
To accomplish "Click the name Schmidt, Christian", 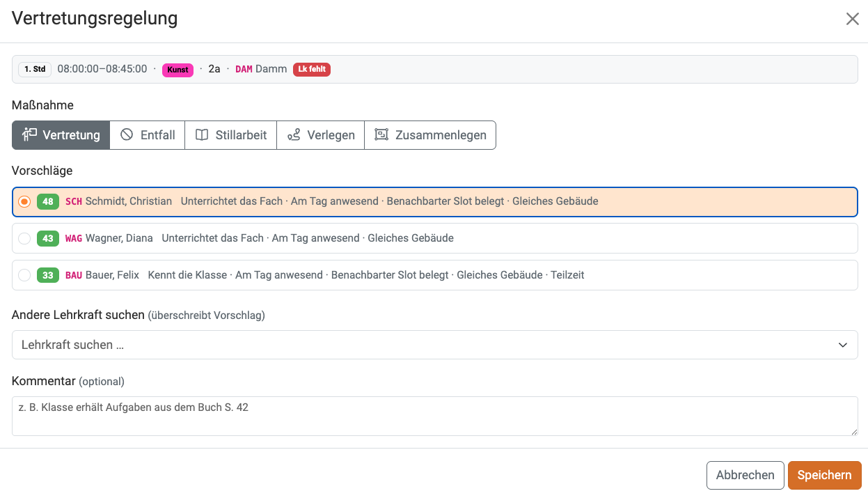I will 129,201.
